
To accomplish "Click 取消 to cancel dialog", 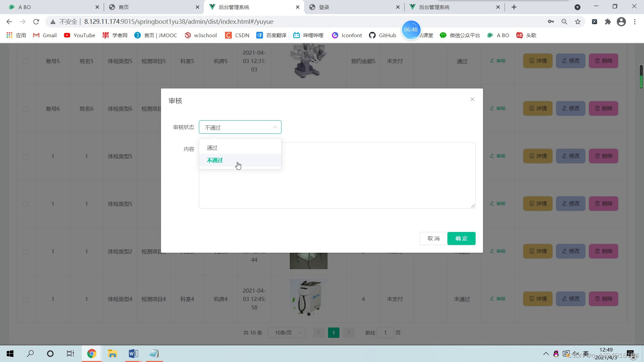I will 433,238.
